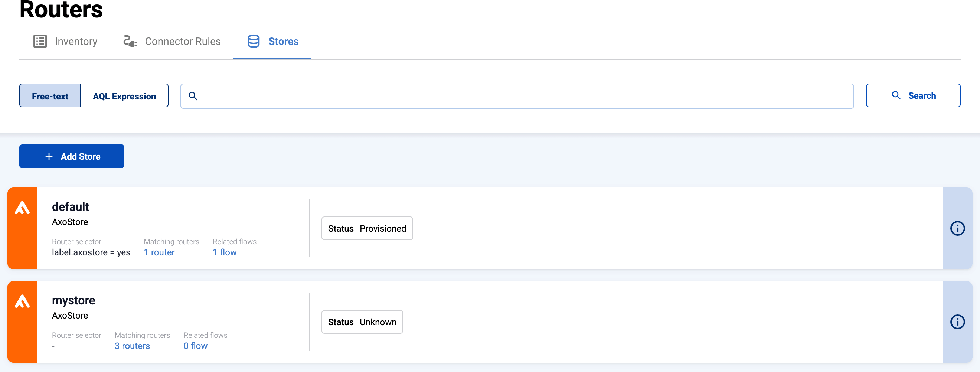The width and height of the screenshot is (980, 372).
Task: Switch search mode to Free-text
Action: pyautogui.click(x=50, y=96)
